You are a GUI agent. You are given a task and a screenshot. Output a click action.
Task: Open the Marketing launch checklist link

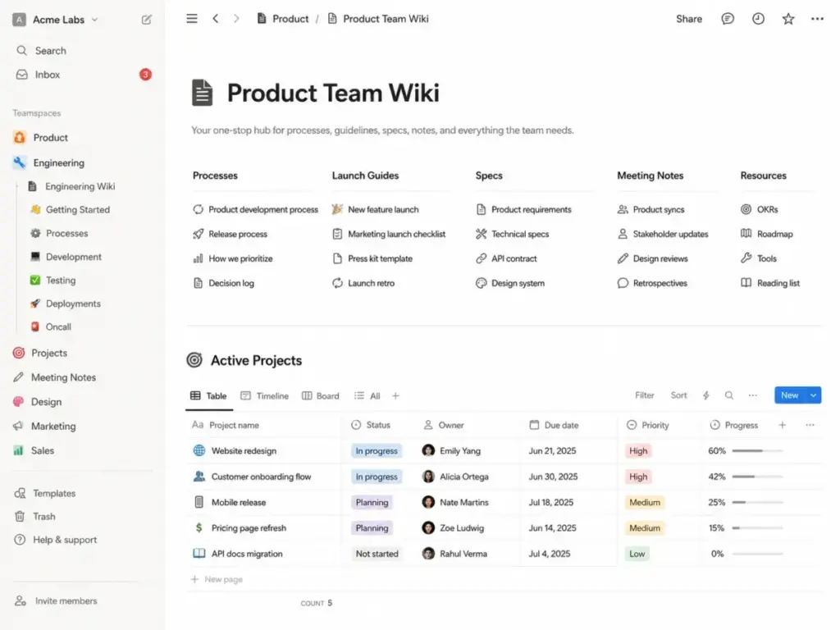tap(389, 234)
